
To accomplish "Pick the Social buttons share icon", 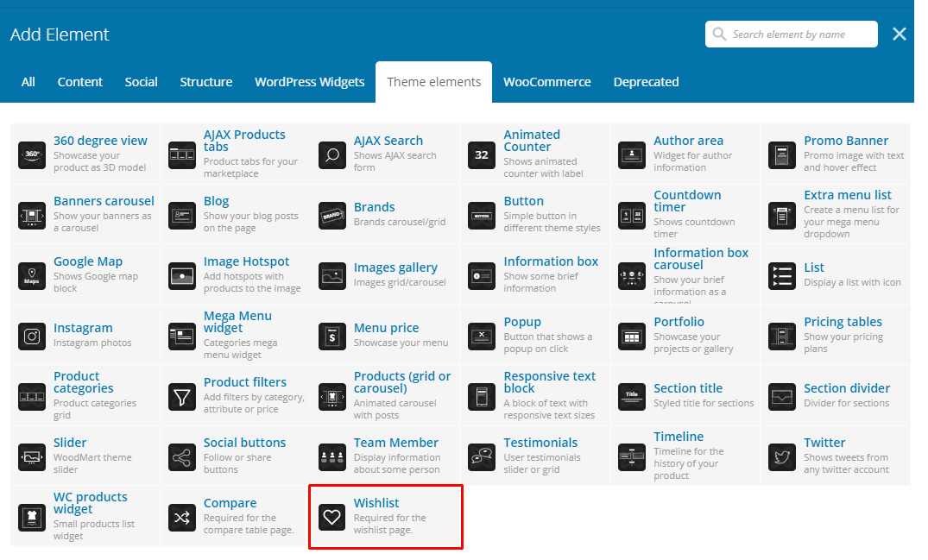I will 182,457.
